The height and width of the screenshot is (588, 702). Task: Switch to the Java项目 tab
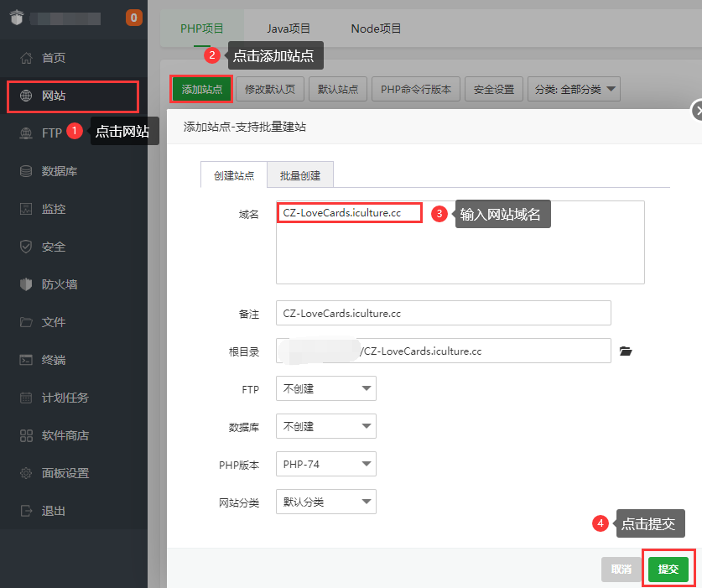pos(289,29)
